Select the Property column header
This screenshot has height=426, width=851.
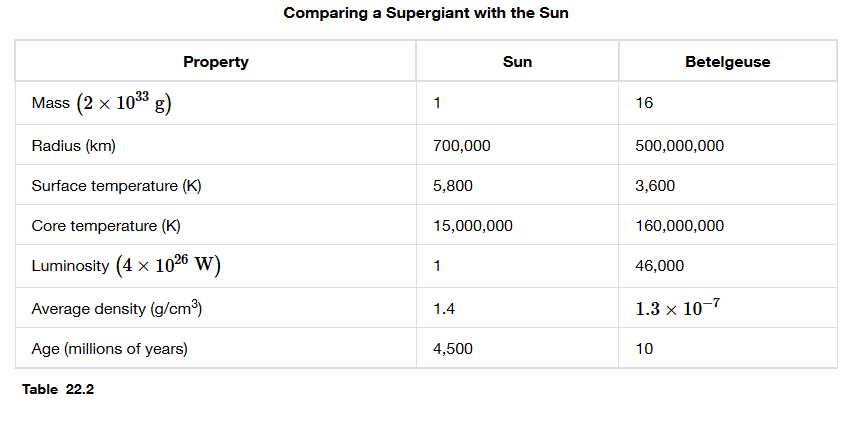[215, 62]
